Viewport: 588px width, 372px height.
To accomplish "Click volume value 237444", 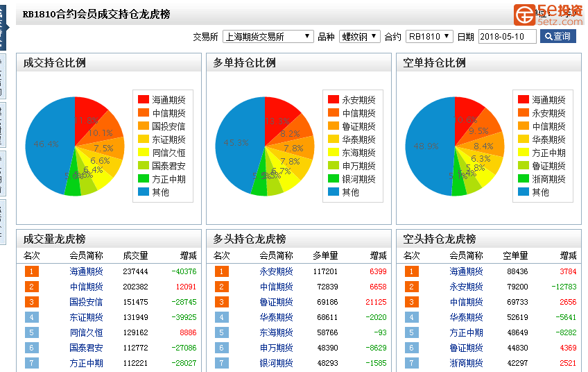I will (x=135, y=271).
